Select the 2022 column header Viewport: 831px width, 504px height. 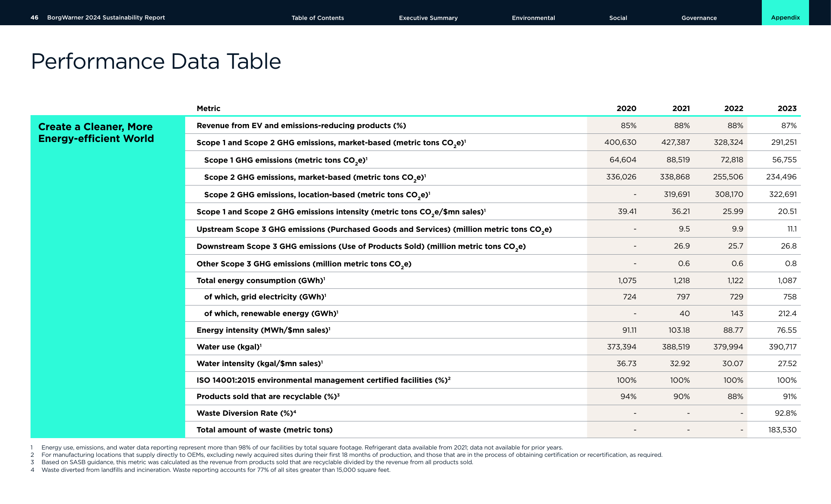pyautogui.click(x=733, y=109)
